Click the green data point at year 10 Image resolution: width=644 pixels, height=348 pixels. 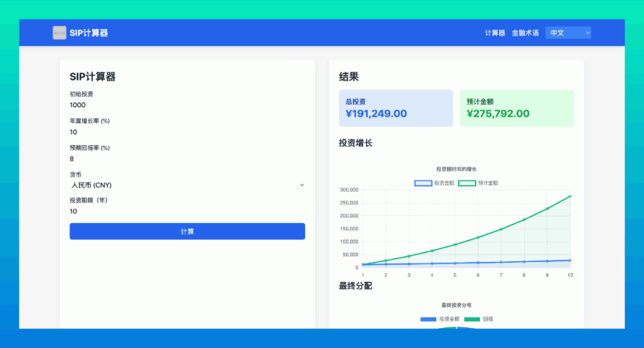click(570, 197)
